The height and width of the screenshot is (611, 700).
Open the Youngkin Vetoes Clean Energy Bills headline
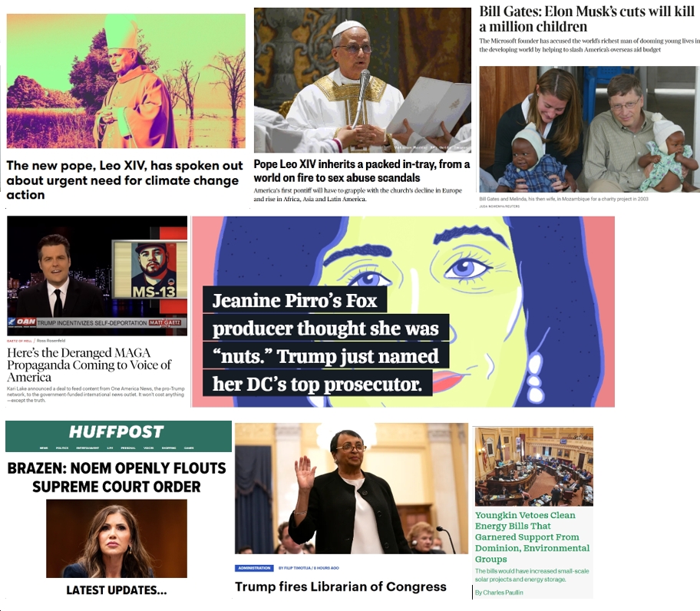[x=532, y=537]
